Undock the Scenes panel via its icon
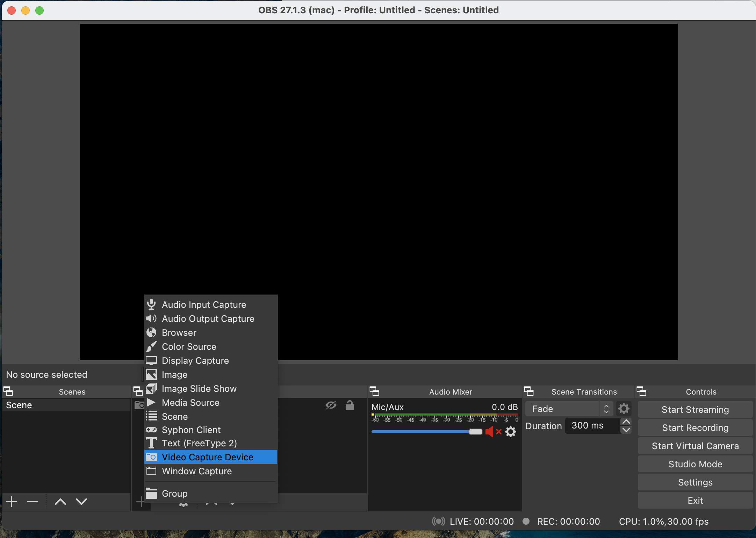This screenshot has width=756, height=538. [8, 391]
